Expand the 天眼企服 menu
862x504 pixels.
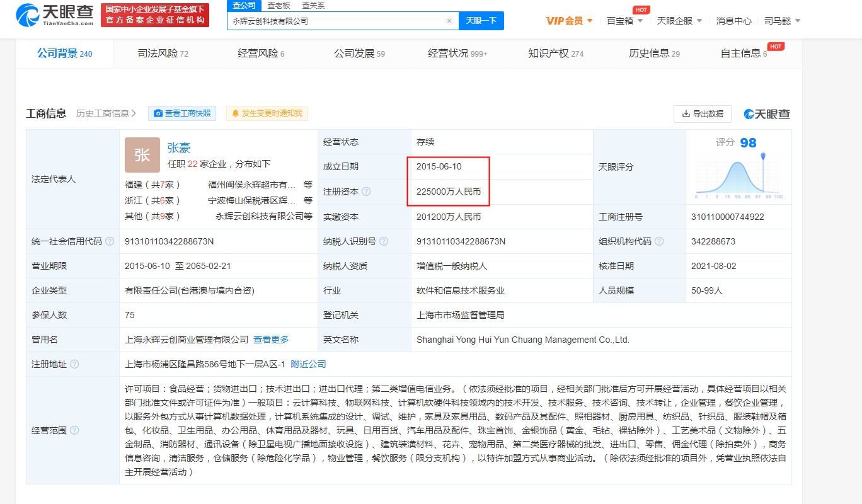pos(679,21)
